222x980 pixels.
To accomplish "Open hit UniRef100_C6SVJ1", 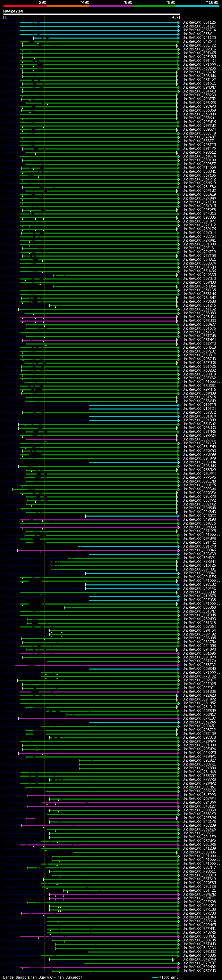I will (x=199, y=34).
